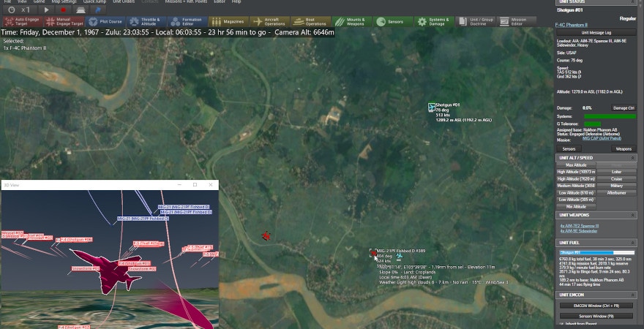This screenshot has width=644, height=329.
Task: Set High Altitude 7620 m
Action: pyautogui.click(x=576, y=179)
